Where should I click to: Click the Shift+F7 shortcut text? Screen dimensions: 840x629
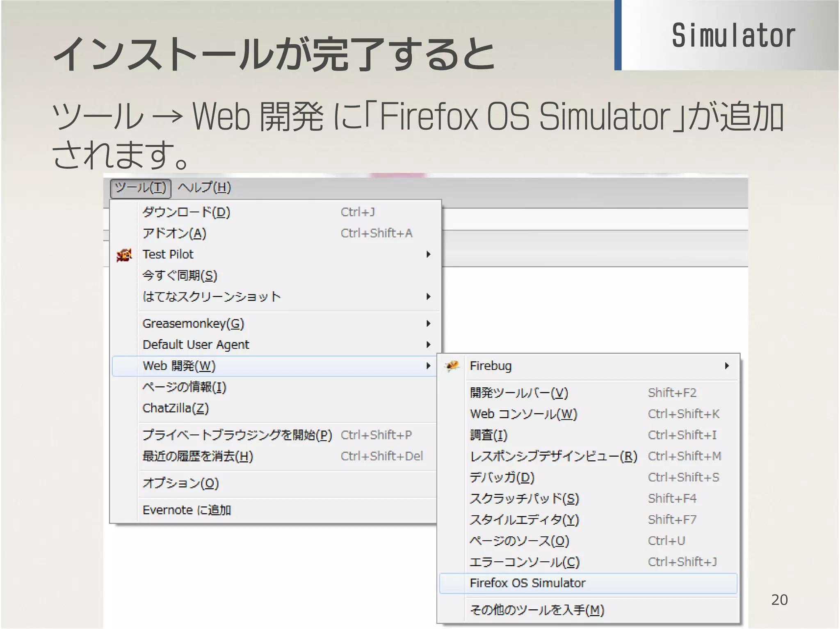tap(672, 519)
